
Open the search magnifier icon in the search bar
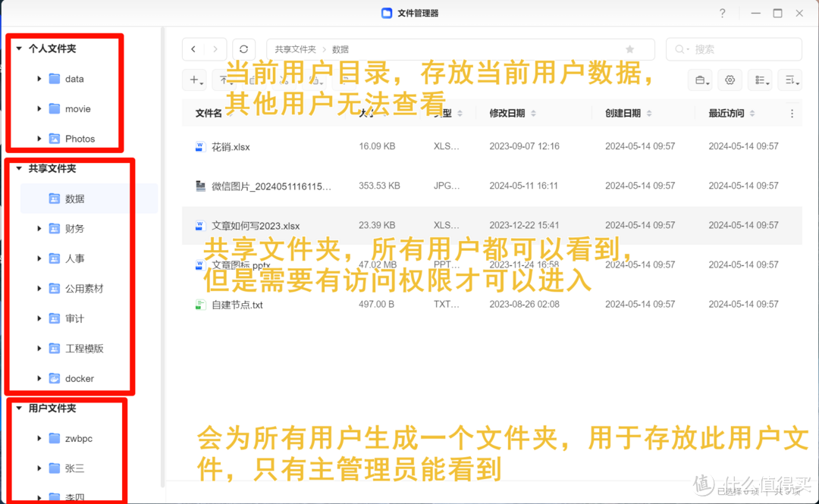pos(679,49)
